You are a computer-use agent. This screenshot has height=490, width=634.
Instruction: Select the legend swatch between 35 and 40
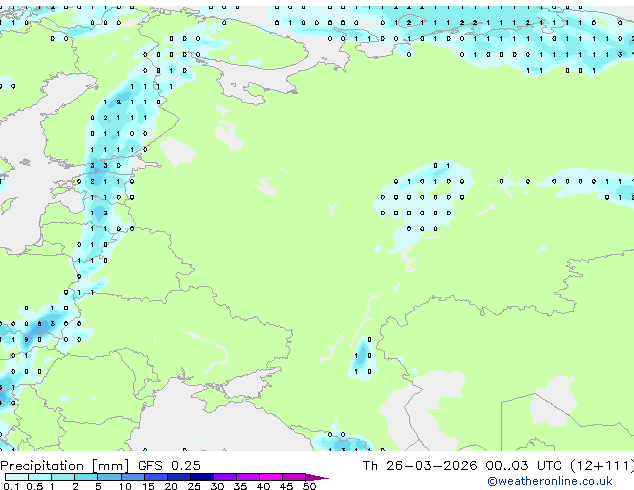[248, 477]
